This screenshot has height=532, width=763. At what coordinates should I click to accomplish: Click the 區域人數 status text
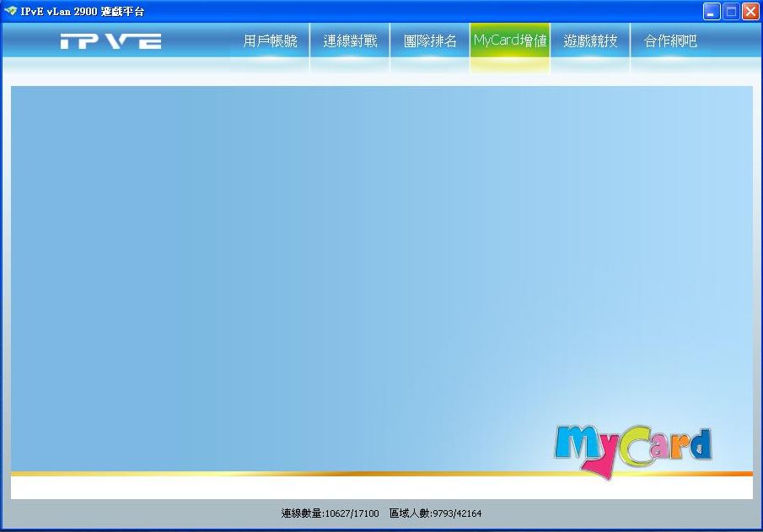(435, 513)
